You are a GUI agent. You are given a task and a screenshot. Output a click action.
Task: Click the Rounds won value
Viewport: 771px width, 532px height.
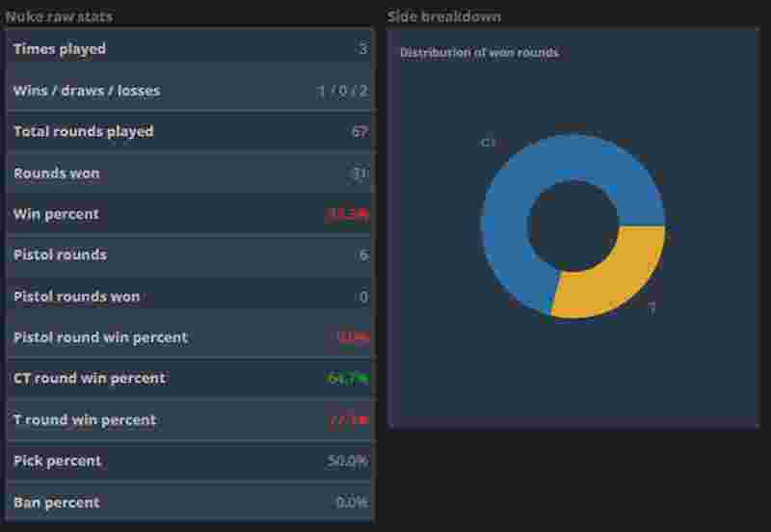pyautogui.click(x=359, y=173)
